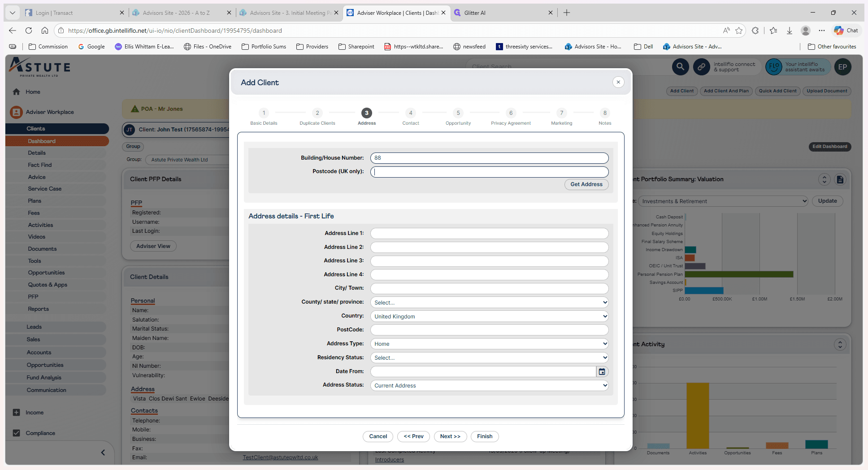
Task: Open the TestClient@astutepwltd.co.uk email link
Action: tap(280, 457)
